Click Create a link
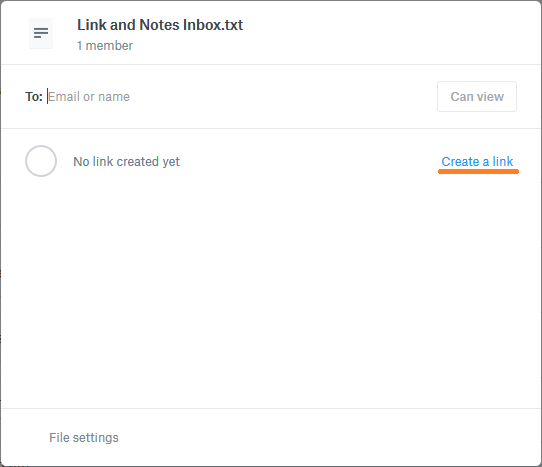The width and height of the screenshot is (542, 467). [477, 161]
